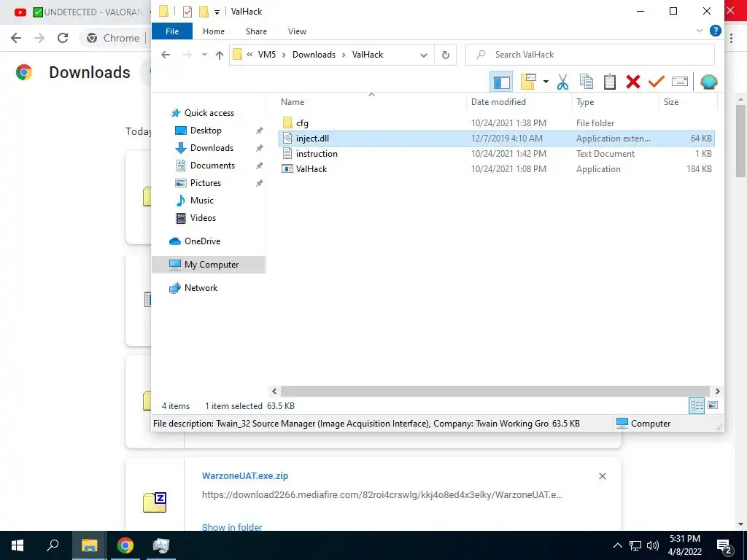Viewport: 747px width, 560px height.
Task: Open notification center icon in taskbar
Action: coord(724,545)
